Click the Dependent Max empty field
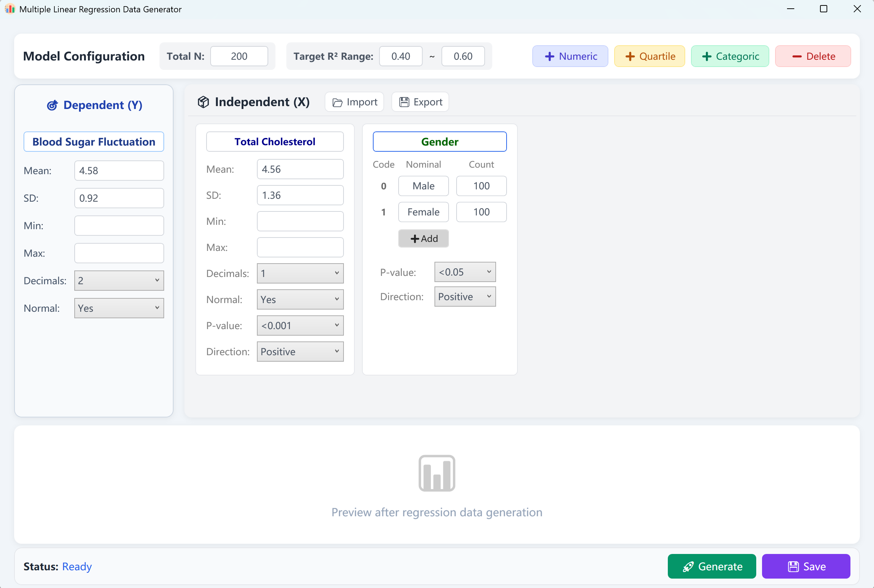This screenshot has height=588, width=874. click(x=119, y=253)
